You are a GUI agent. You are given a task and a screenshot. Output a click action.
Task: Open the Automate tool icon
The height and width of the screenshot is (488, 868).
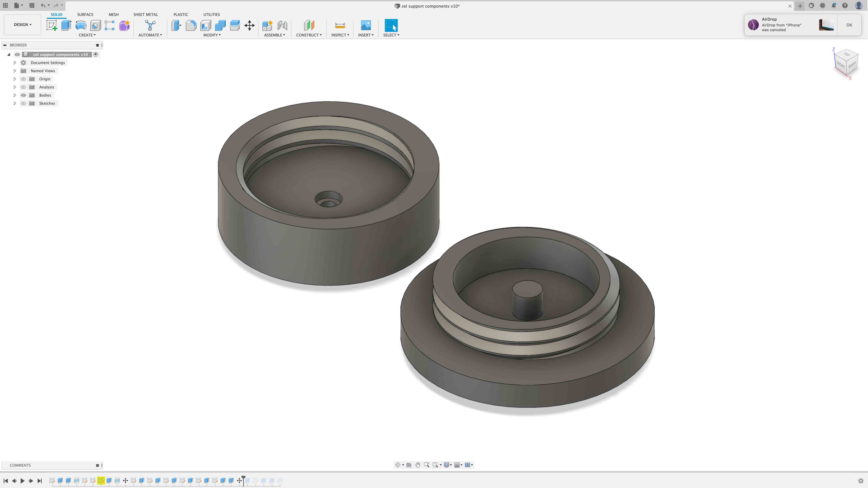click(150, 25)
